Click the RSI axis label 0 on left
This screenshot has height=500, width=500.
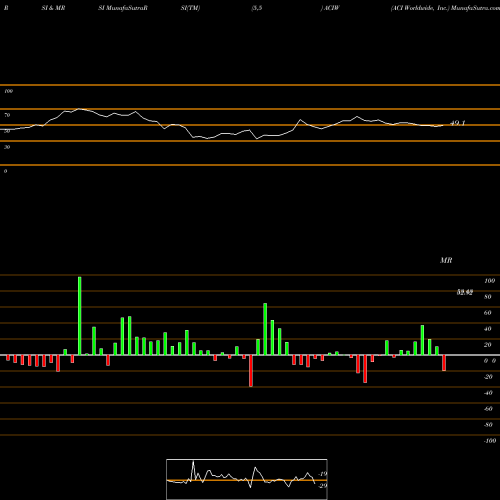[5, 171]
